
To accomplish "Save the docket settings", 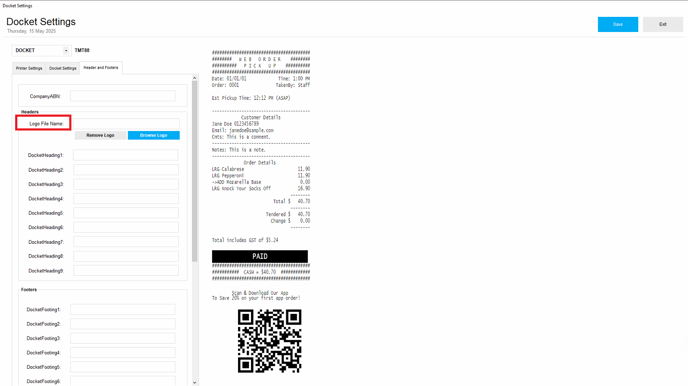I will [x=618, y=25].
